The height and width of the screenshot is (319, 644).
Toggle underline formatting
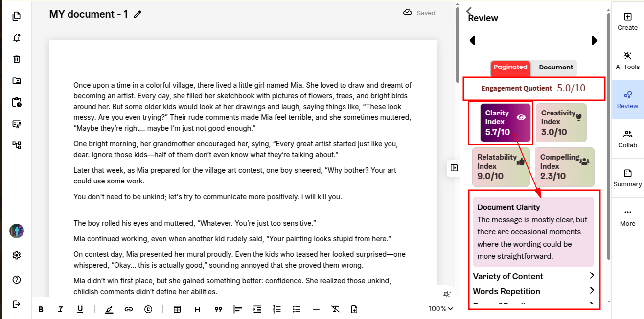[x=80, y=309]
